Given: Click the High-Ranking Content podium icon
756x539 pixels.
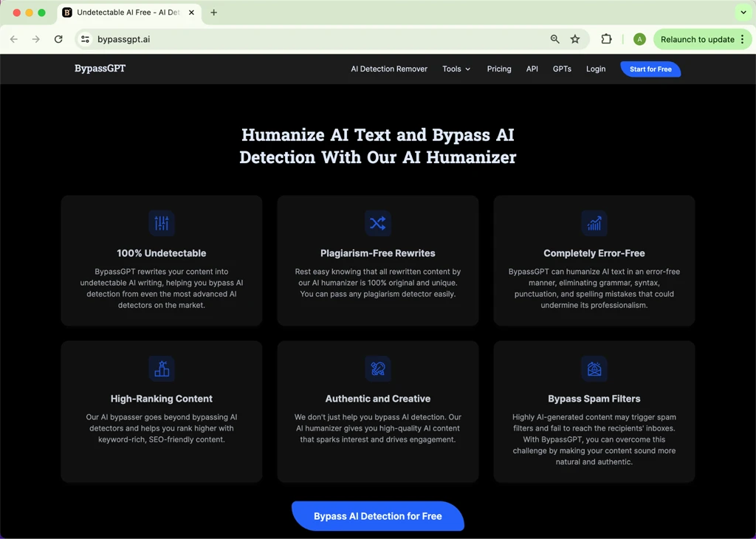Looking at the screenshot, I should pos(162,369).
